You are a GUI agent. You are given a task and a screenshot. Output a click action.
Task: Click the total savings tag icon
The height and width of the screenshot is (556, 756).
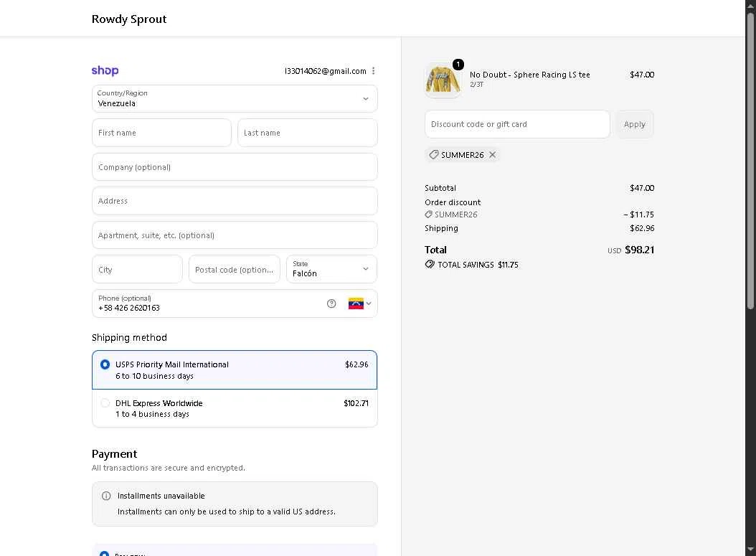pyautogui.click(x=430, y=264)
